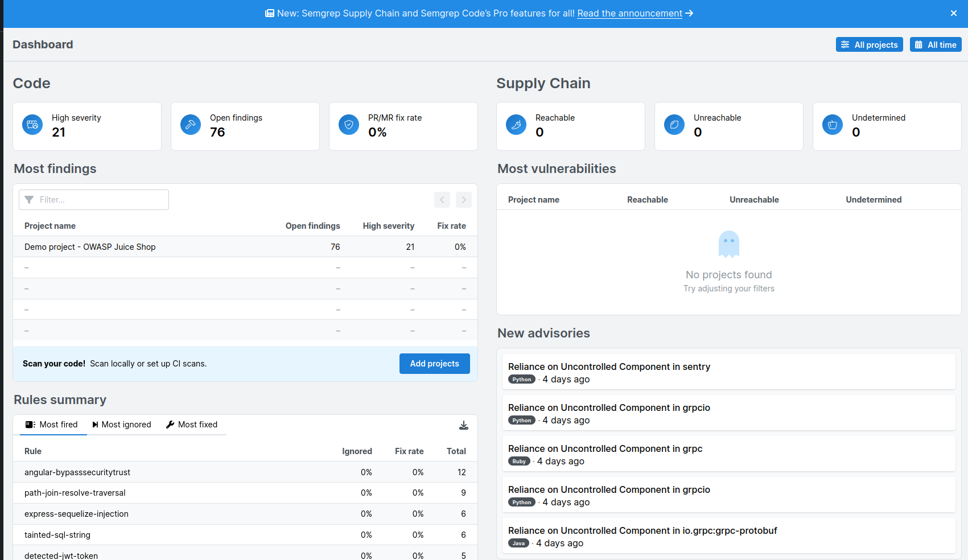Click the Python tag on sentry advisory
This screenshot has height=560, width=968.
[x=522, y=380]
